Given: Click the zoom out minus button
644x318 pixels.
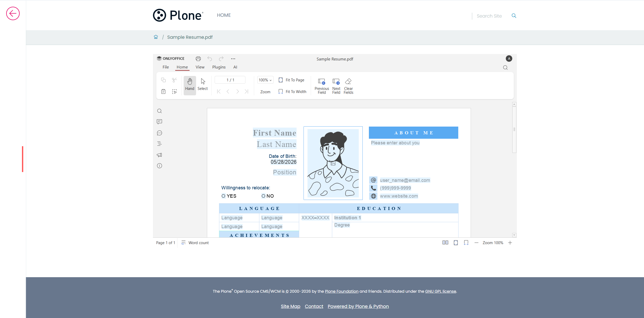Looking at the screenshot, I should pyautogui.click(x=477, y=243).
